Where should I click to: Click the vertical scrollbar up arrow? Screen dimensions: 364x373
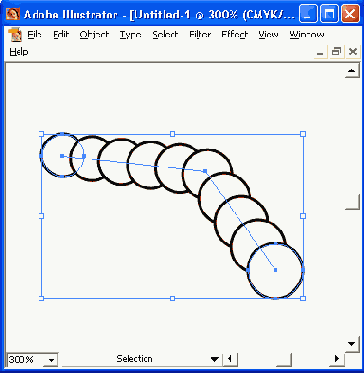352,70
